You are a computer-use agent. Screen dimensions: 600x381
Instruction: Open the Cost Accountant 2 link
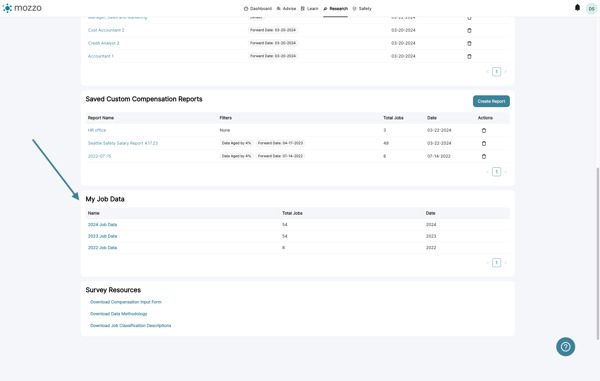point(106,30)
